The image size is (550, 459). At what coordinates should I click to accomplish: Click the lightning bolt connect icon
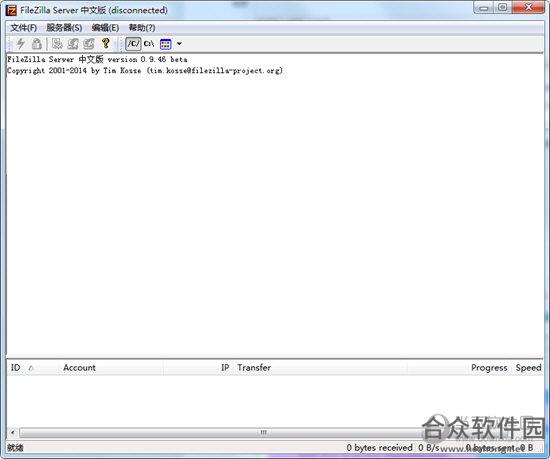[21, 44]
